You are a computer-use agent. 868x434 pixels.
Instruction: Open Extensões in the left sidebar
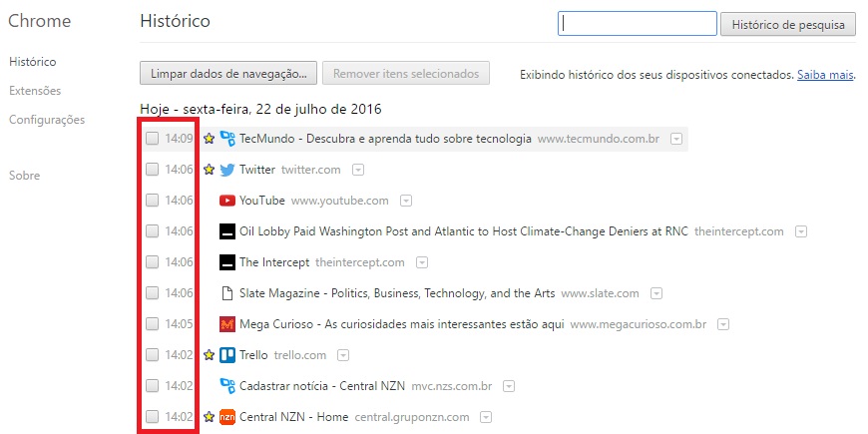point(35,90)
